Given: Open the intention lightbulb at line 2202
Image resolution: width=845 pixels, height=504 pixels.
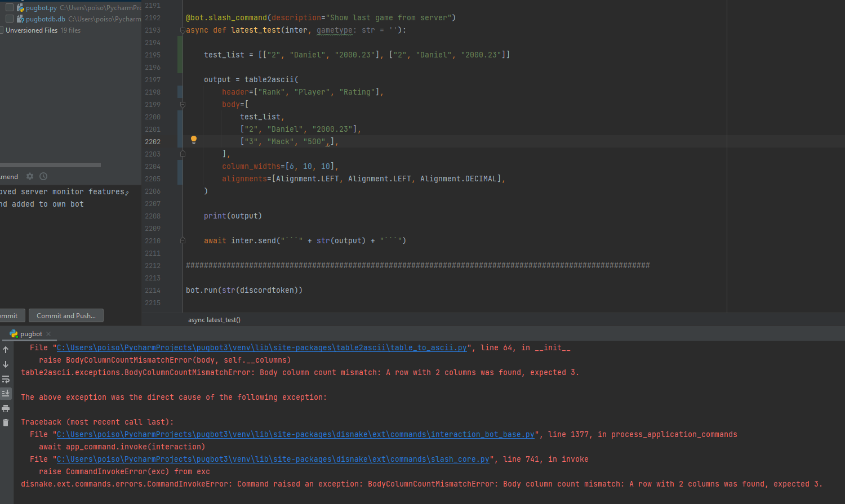Looking at the screenshot, I should point(194,139).
